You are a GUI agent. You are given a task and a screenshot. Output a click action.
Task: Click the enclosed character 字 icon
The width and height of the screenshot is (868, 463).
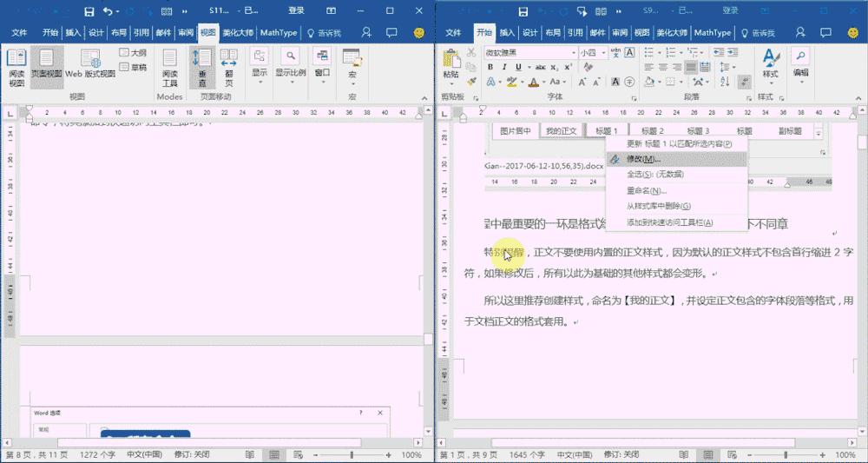tap(629, 82)
